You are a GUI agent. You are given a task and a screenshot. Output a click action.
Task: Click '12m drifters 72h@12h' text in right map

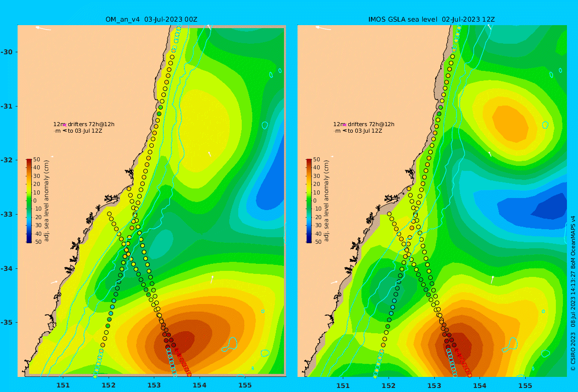point(364,125)
